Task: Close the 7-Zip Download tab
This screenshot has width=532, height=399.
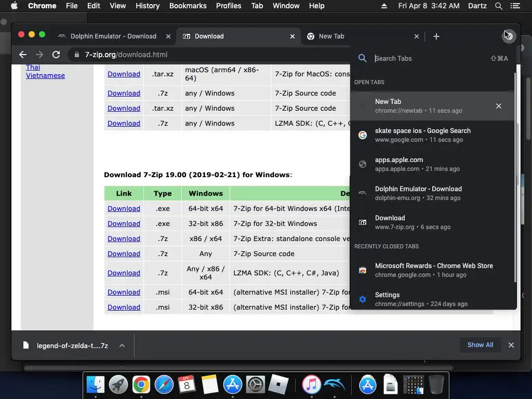Action: coord(292,36)
